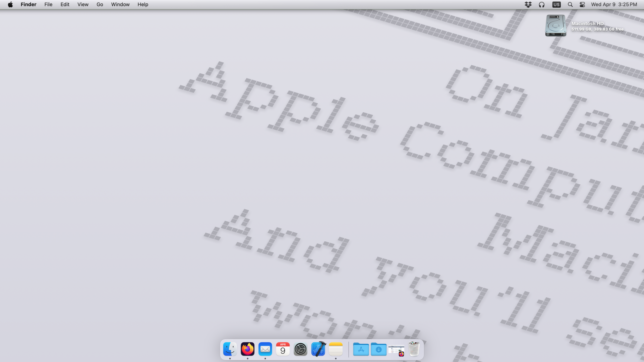Expand the Applications folder stack
Viewport: 644px width, 362px height.
click(x=361, y=349)
